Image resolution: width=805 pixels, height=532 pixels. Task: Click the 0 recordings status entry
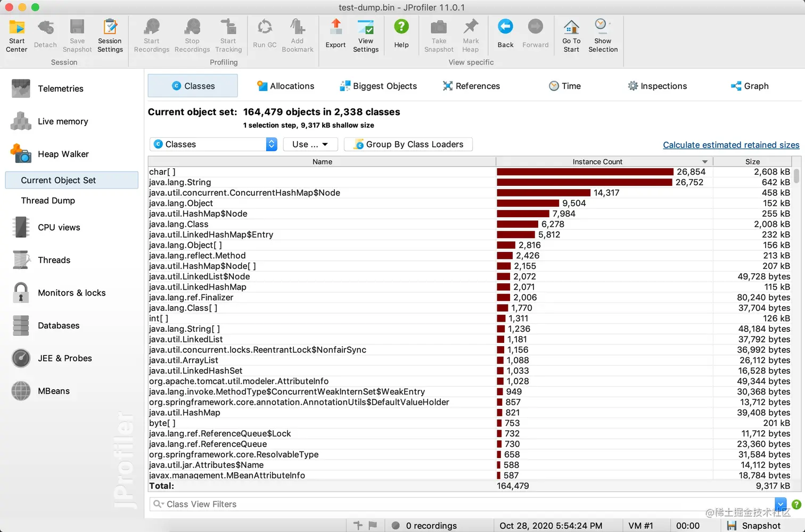pos(424,526)
